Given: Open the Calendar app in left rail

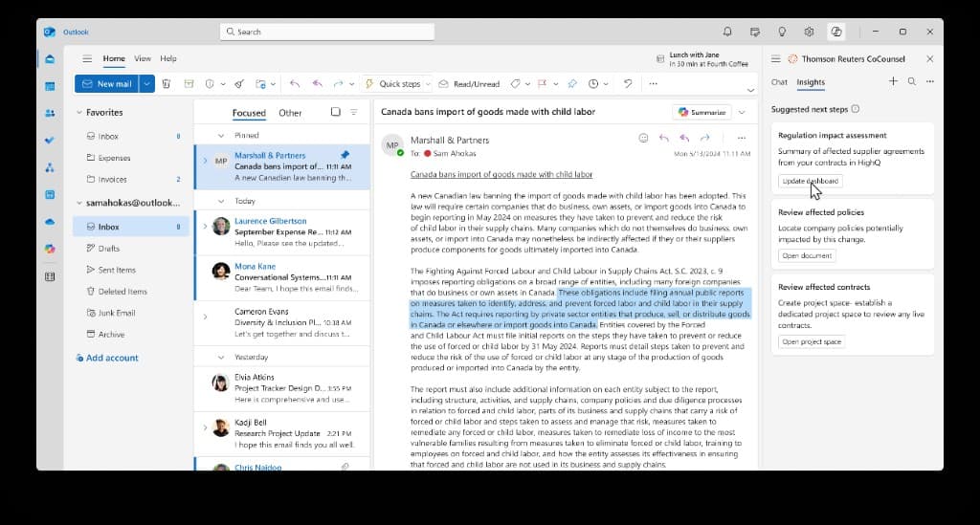Looking at the screenshot, I should click(50, 86).
